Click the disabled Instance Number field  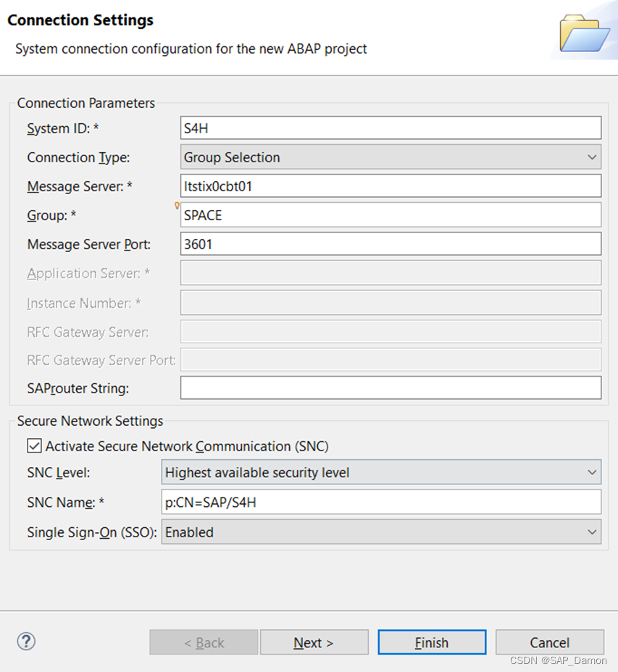point(391,303)
